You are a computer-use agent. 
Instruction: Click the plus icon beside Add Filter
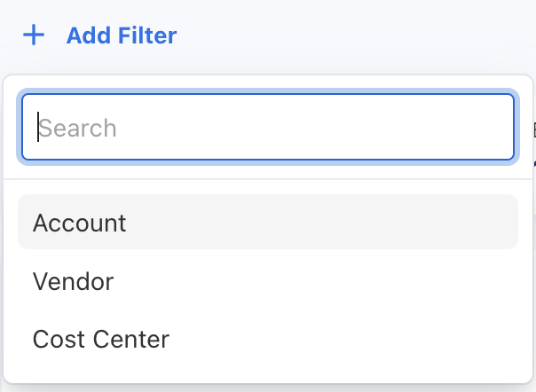pos(34,35)
